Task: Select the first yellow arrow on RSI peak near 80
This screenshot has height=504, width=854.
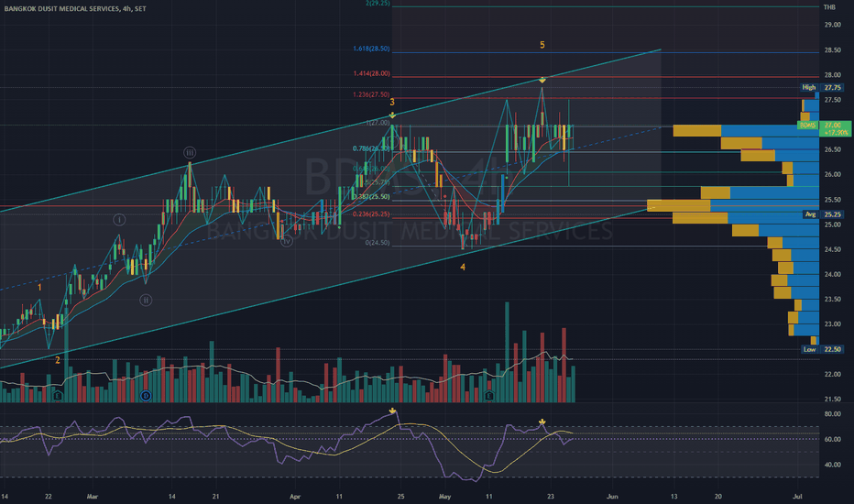Action: (x=392, y=411)
